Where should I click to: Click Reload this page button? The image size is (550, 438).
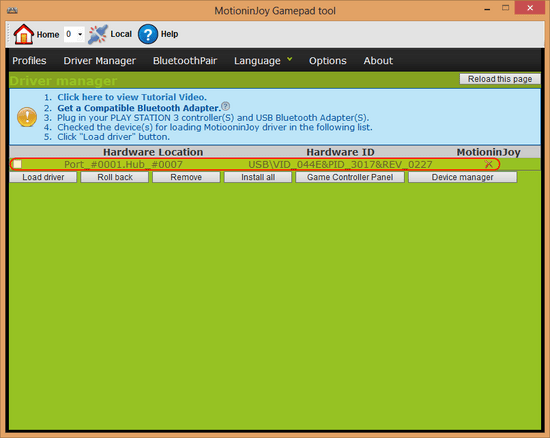pyautogui.click(x=500, y=79)
